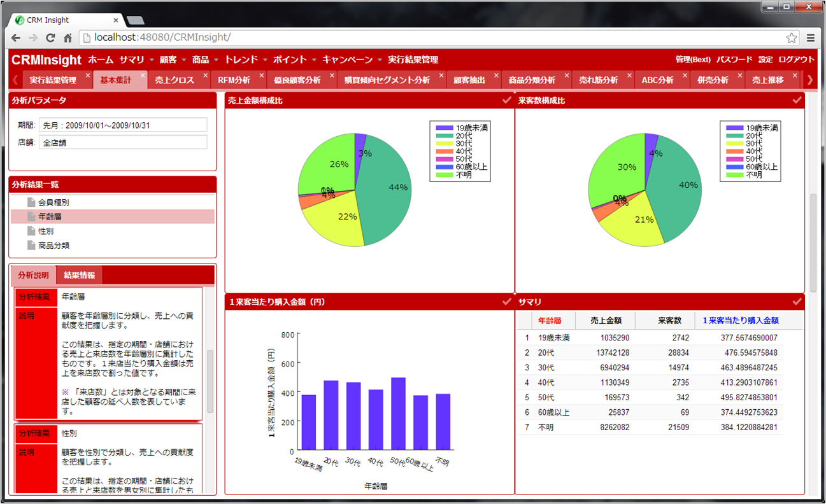Select 会員種別 in the analysis results list
This screenshot has width=826, height=504.
click(x=113, y=202)
